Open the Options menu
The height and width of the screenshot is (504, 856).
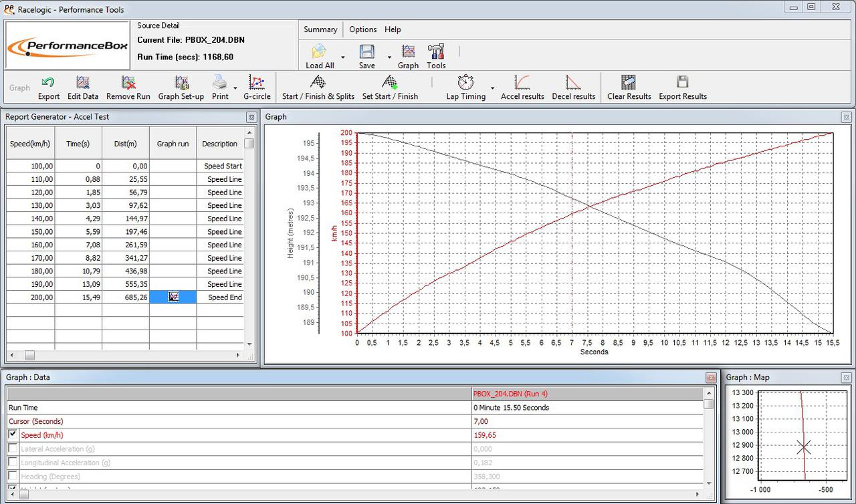coord(363,29)
